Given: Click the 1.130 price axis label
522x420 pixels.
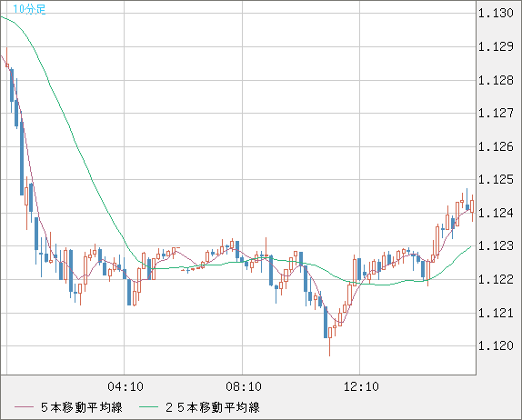Looking at the screenshot, I should tap(496, 14).
